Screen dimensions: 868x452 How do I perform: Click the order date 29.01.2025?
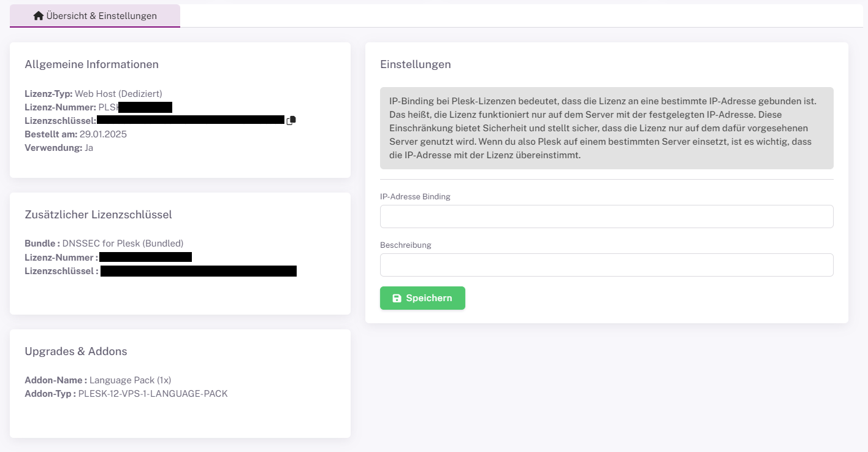tap(103, 134)
